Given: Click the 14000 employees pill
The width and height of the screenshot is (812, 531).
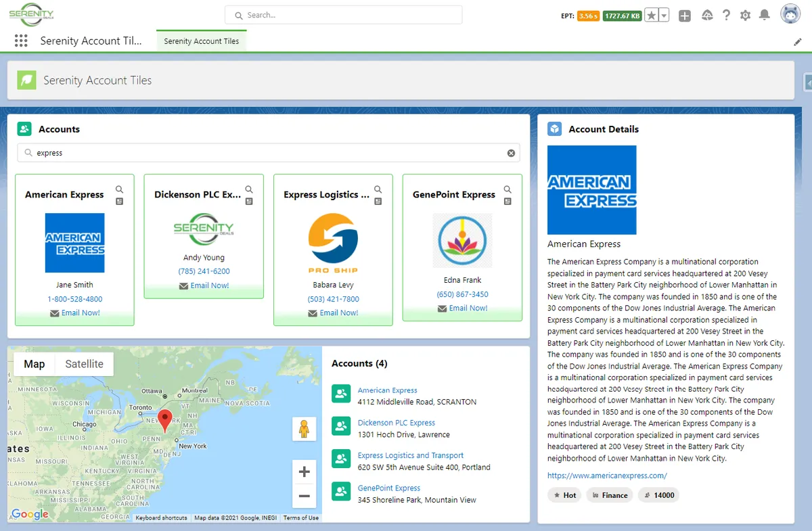Looking at the screenshot, I should pyautogui.click(x=659, y=495).
